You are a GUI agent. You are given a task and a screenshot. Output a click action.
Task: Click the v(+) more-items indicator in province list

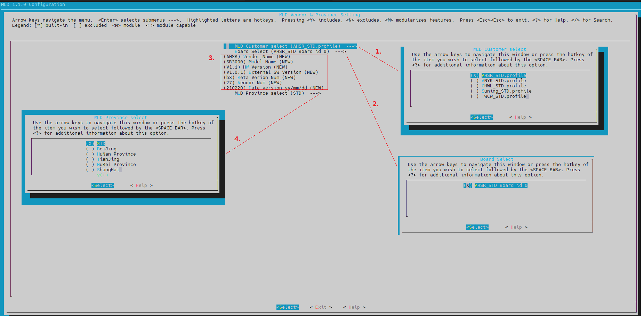(x=102, y=175)
